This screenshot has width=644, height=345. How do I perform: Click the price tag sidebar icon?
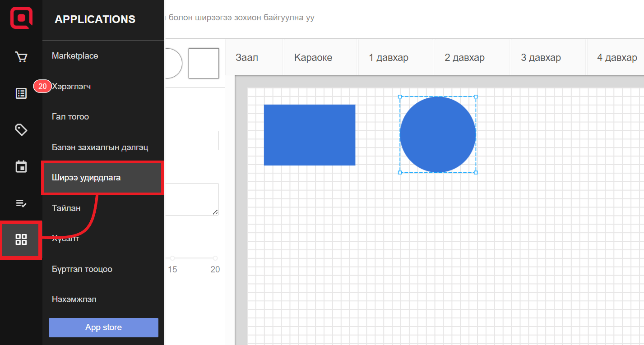pos(21,130)
